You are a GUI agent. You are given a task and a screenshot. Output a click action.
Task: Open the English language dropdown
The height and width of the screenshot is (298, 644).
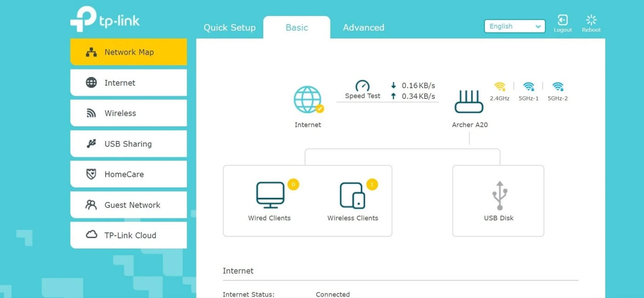click(515, 26)
